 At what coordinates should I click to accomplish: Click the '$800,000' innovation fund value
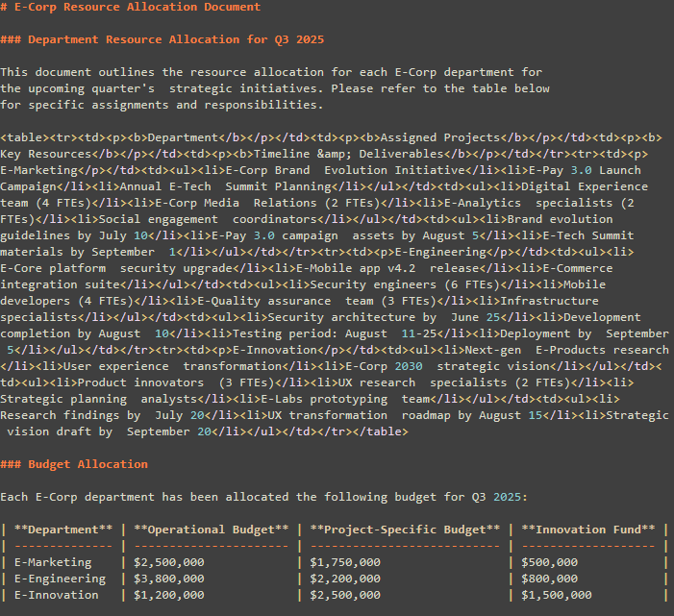(549, 579)
